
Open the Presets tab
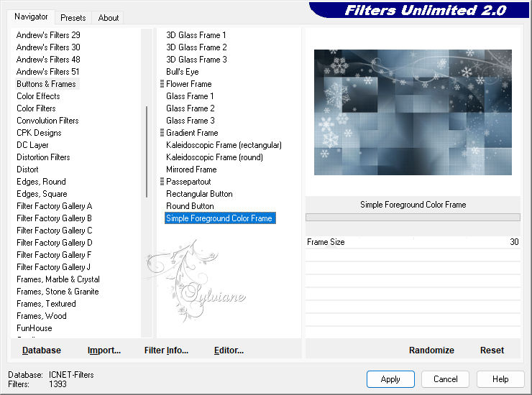[73, 18]
